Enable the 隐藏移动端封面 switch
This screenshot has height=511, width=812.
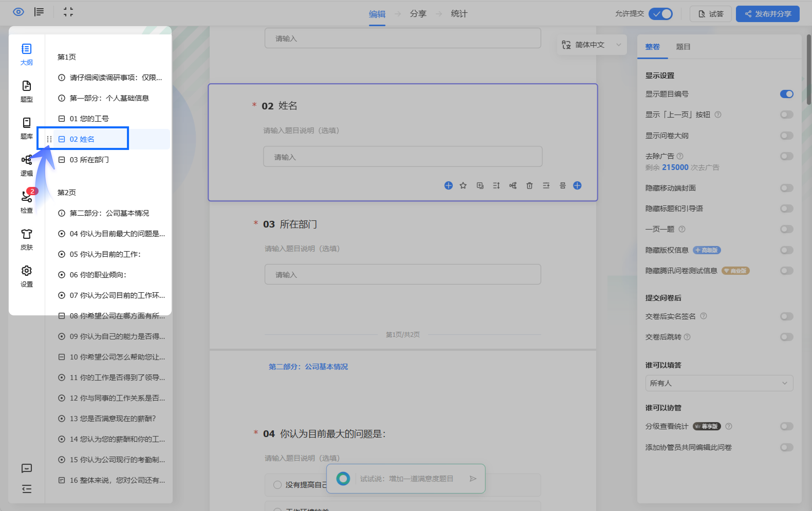click(x=786, y=188)
